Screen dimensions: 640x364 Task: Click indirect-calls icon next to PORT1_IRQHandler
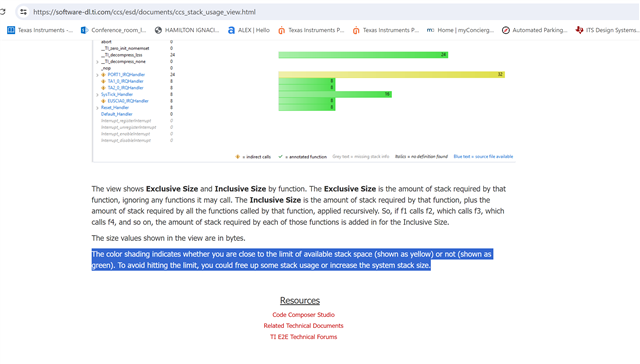tap(103, 75)
